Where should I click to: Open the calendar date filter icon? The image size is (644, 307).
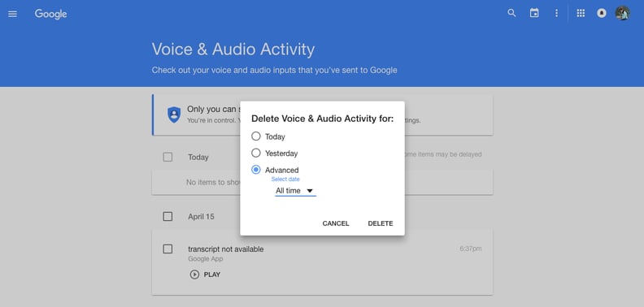pyautogui.click(x=534, y=13)
